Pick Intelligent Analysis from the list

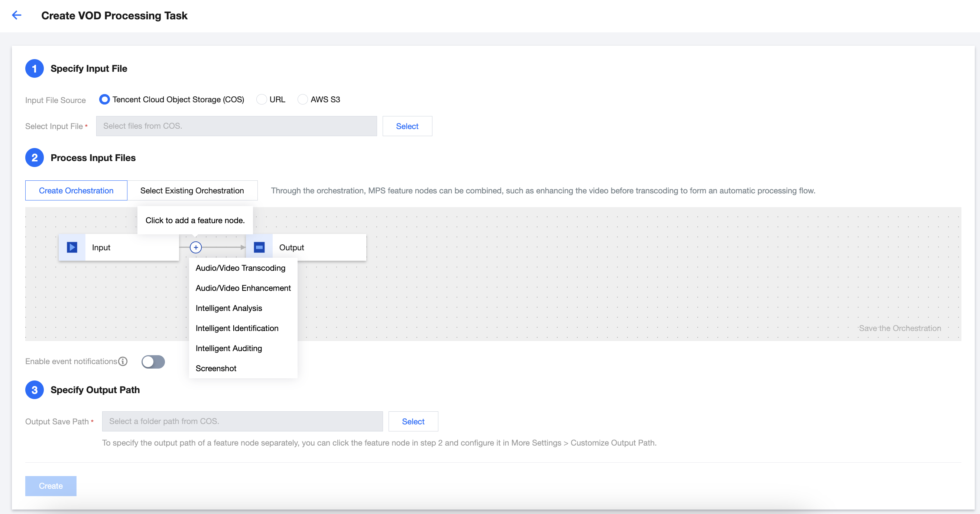click(x=228, y=308)
